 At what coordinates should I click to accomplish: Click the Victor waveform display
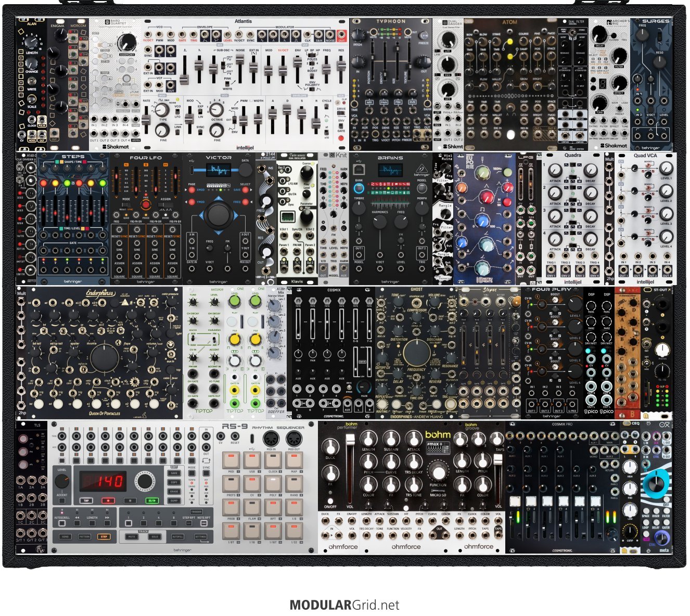219,170
